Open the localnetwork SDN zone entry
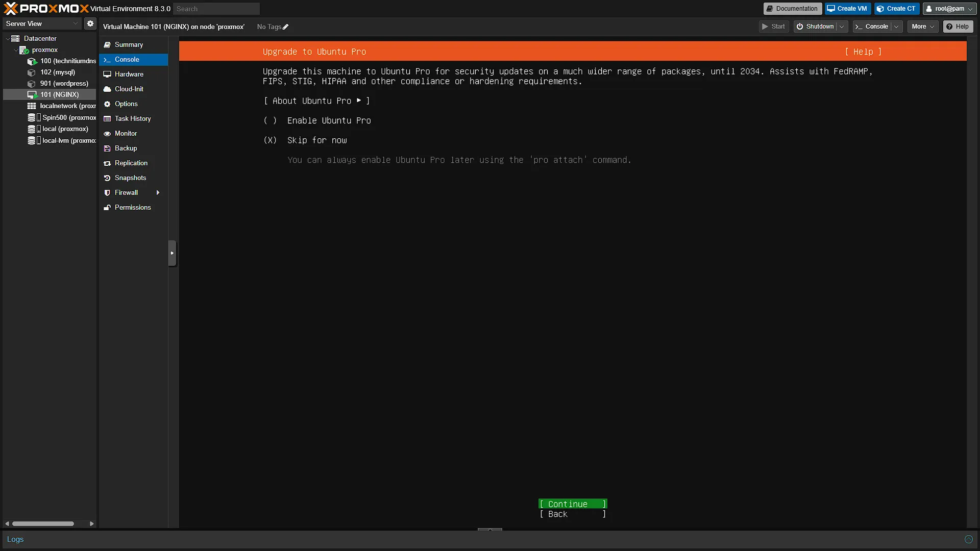980x551 pixels. click(62, 106)
